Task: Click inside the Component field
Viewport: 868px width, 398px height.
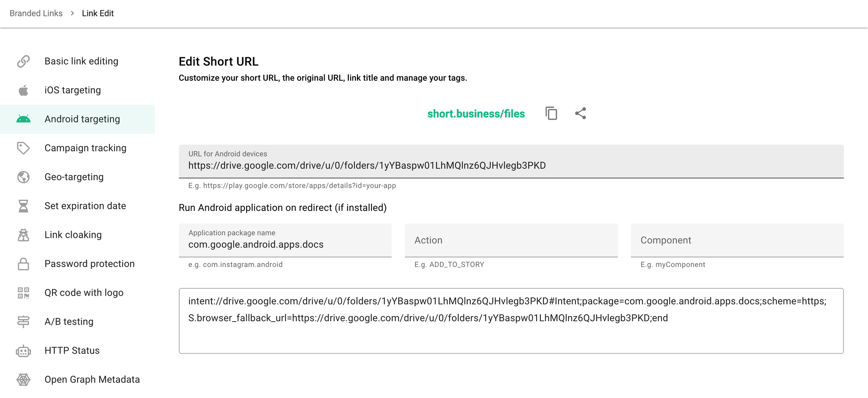Action: pos(737,240)
